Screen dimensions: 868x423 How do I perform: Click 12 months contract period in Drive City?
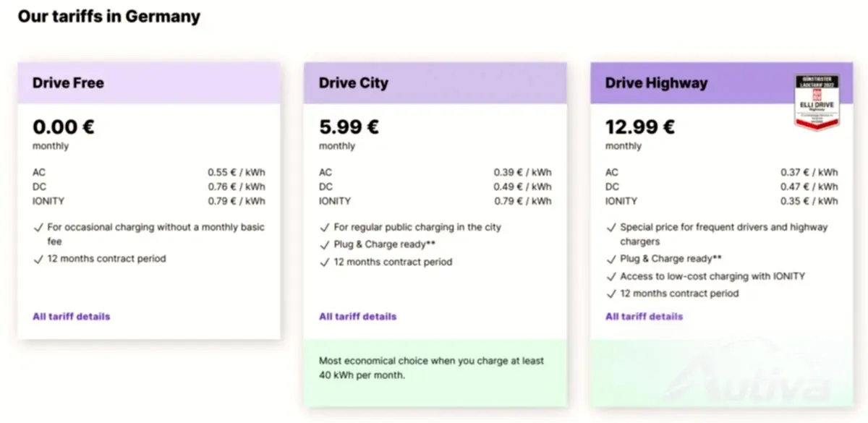coord(393,262)
